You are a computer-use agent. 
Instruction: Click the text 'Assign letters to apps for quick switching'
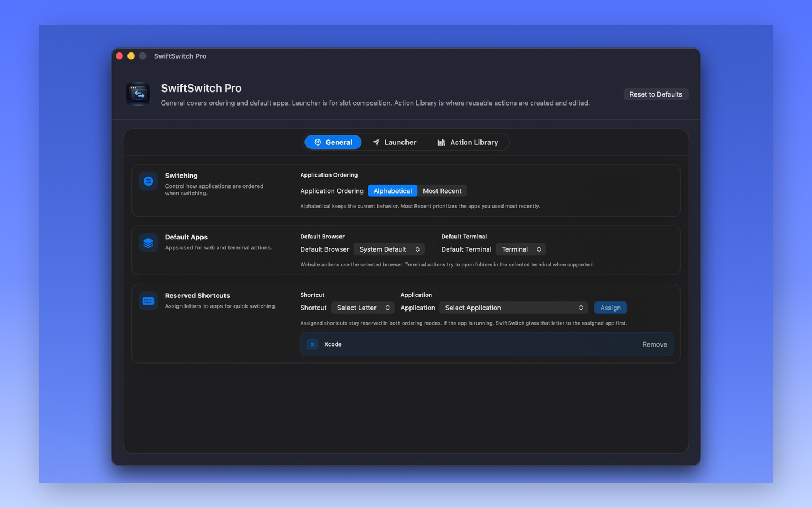pyautogui.click(x=220, y=306)
